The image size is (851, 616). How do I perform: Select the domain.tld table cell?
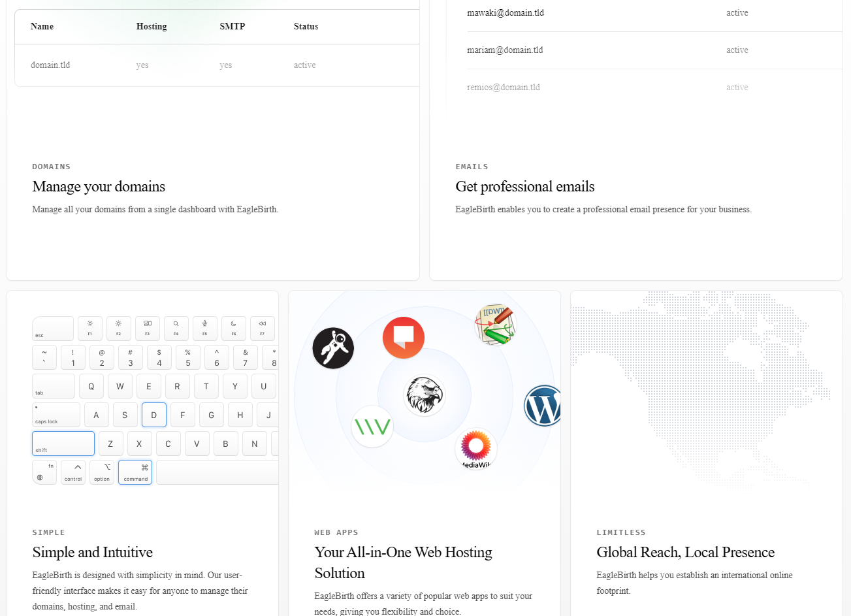(50, 65)
